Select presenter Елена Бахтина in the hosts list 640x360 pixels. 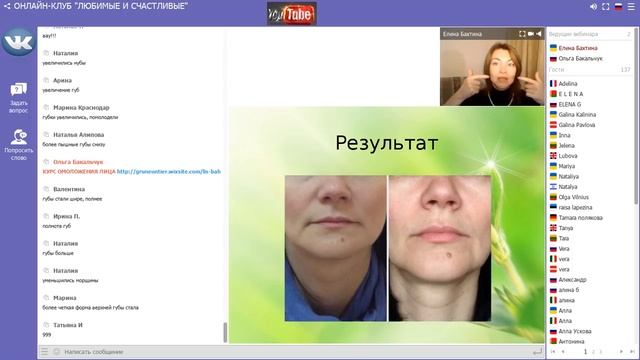coord(578,48)
